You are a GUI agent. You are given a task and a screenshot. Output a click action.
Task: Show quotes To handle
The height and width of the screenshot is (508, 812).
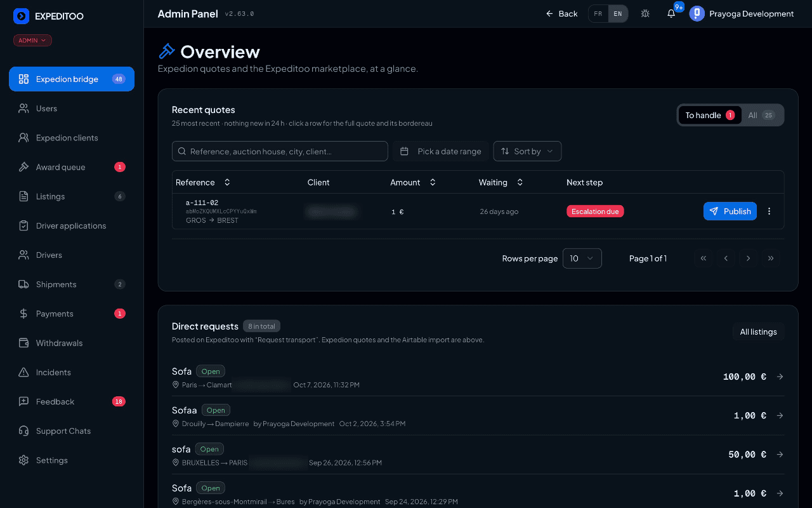709,115
